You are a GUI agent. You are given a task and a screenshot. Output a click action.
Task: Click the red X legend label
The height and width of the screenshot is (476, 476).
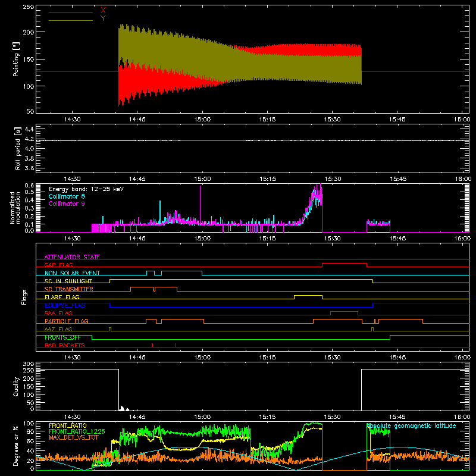[x=103, y=11]
